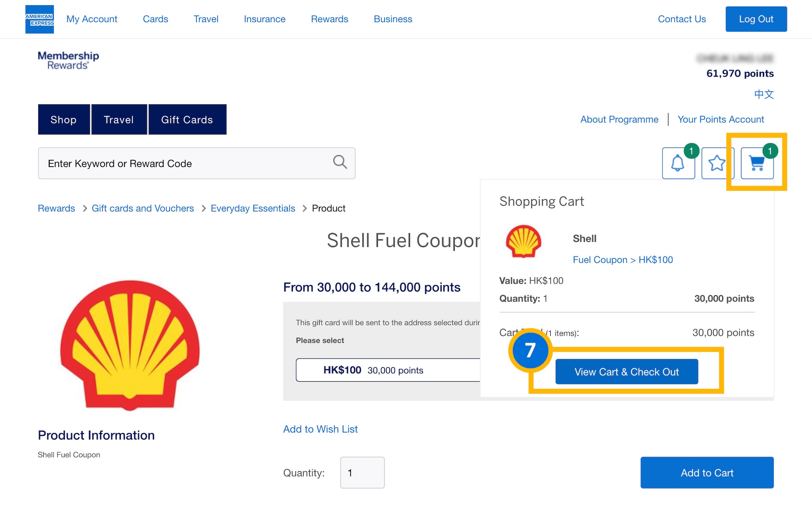Click the American Express logo

(x=40, y=19)
